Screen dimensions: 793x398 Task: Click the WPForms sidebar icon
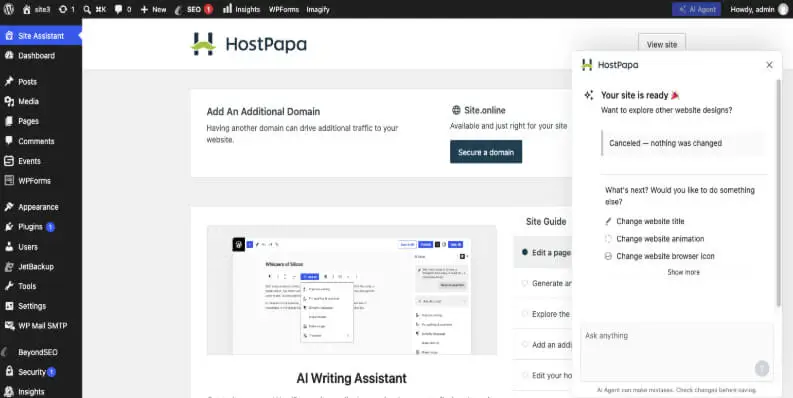[9, 181]
